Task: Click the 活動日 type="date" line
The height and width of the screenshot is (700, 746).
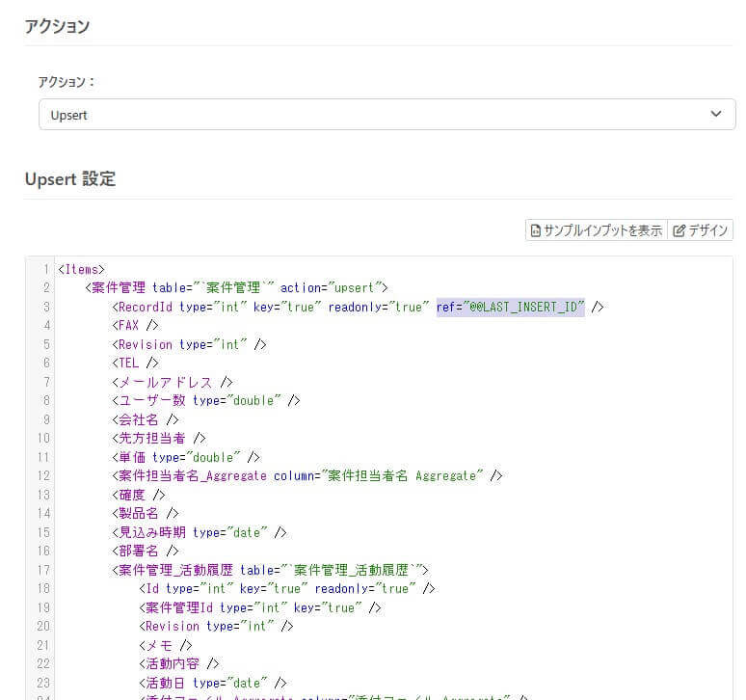Action: click(x=213, y=683)
